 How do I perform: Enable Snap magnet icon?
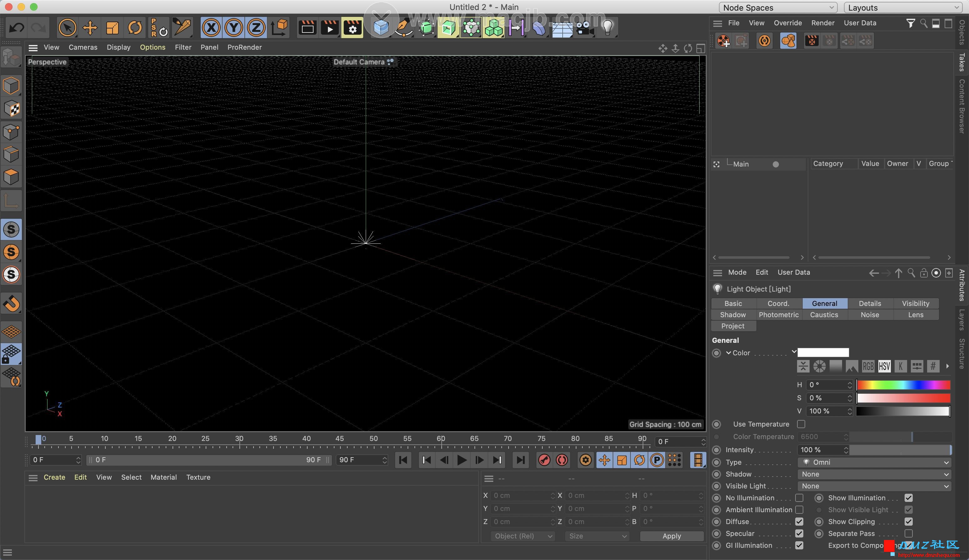[x=11, y=304]
